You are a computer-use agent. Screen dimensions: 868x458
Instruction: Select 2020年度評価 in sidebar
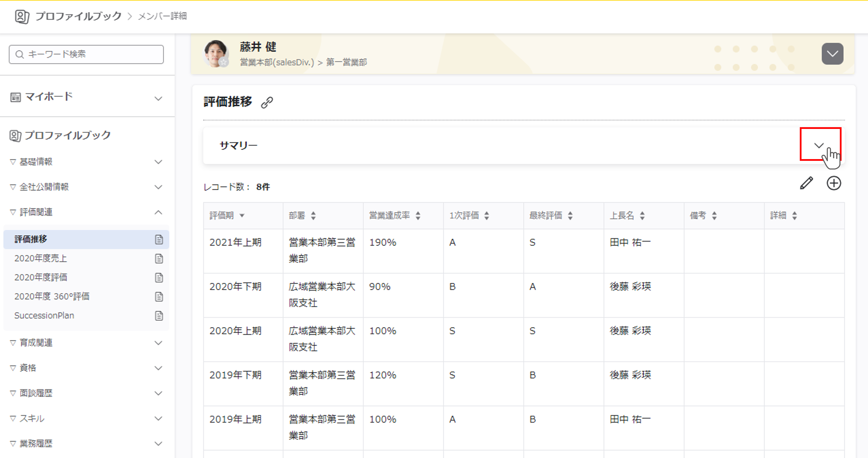[41, 278]
